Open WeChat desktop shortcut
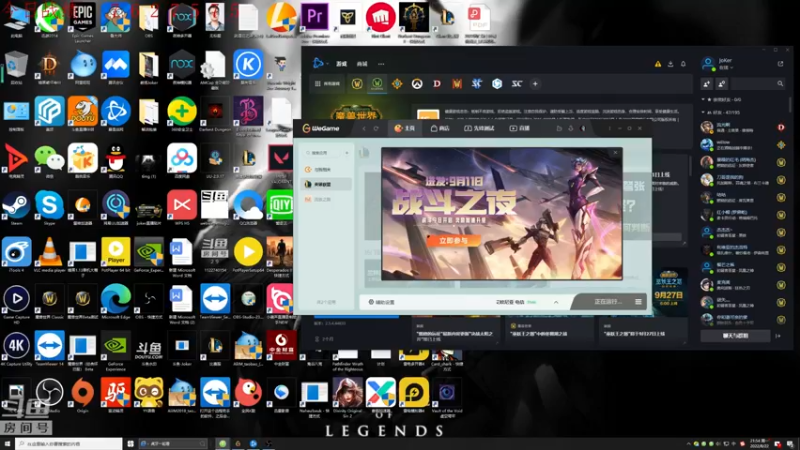The width and height of the screenshot is (800, 450). click(49, 161)
